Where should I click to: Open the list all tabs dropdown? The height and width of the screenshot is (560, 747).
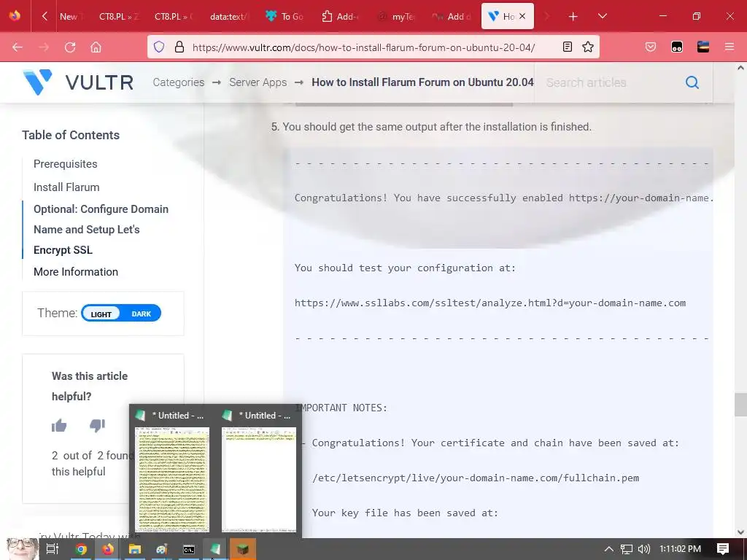point(602,16)
